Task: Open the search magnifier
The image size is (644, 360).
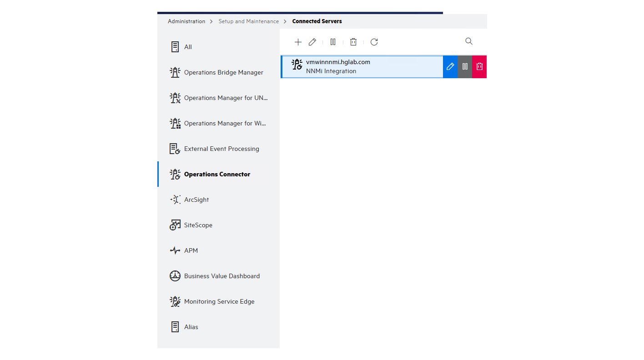Action: tap(469, 41)
